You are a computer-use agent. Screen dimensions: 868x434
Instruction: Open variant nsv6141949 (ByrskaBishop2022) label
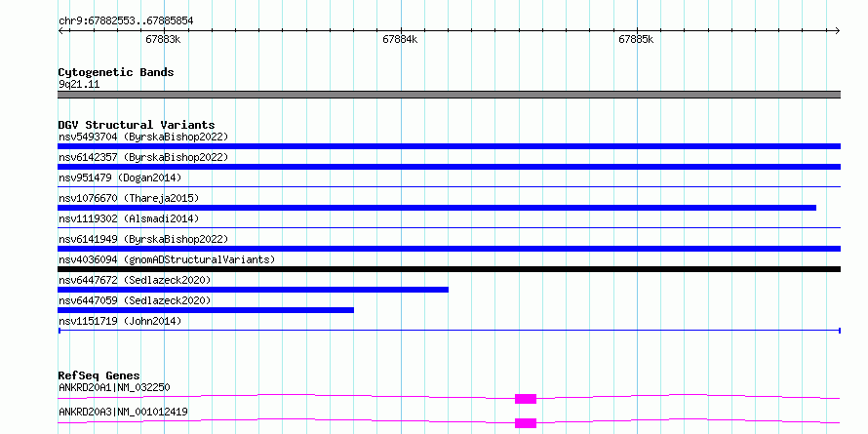coord(143,239)
